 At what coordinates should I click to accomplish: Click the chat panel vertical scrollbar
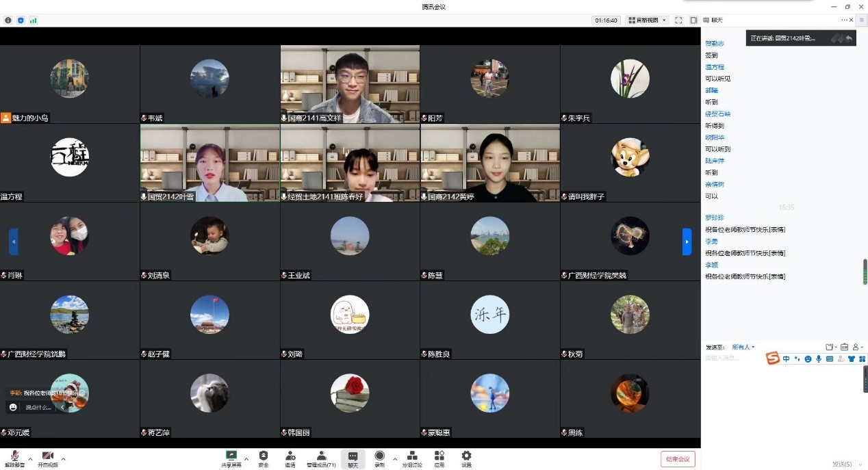pos(865,272)
